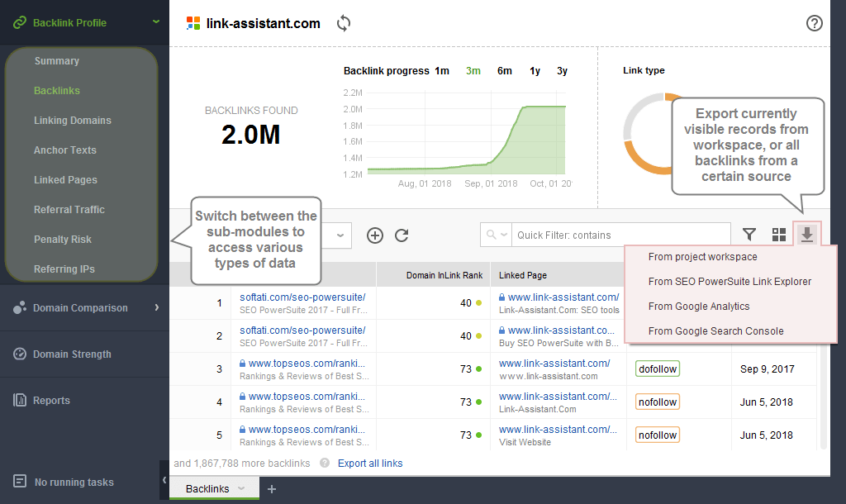Expand Domain Comparison arrow
Screen dimensions: 846x504
[x=156, y=307]
